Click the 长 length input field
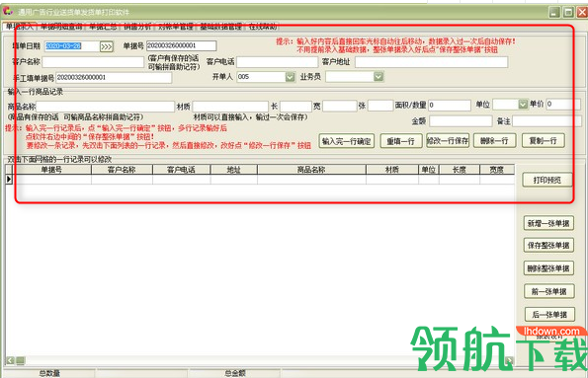Screen dimensions: 588x378 click(295, 106)
